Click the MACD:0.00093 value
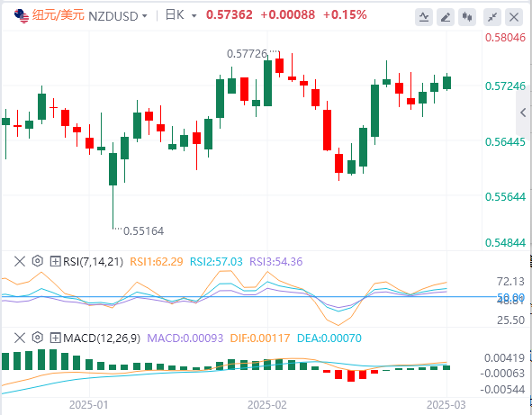The image size is (532, 415). (x=185, y=338)
